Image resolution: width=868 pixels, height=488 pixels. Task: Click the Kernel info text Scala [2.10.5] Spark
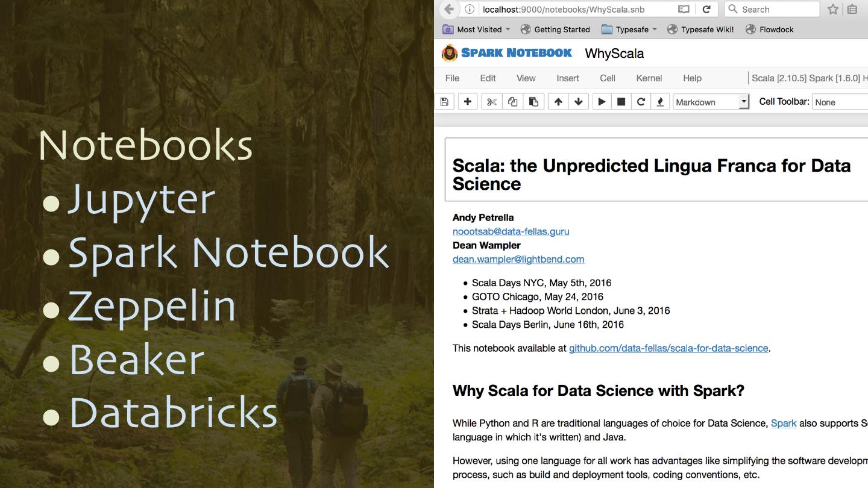(810, 78)
